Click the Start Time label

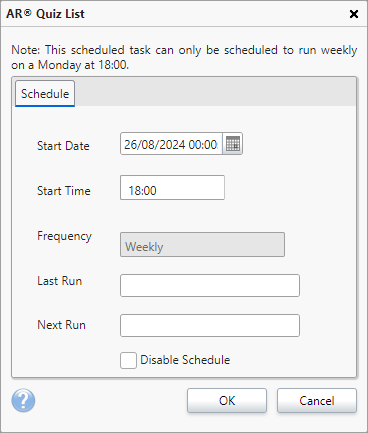coord(64,191)
